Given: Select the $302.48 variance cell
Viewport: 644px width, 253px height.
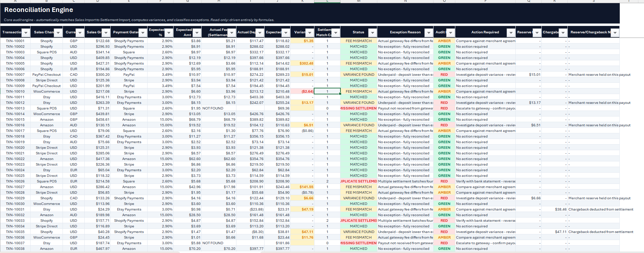Looking at the screenshot, I should point(302,64).
